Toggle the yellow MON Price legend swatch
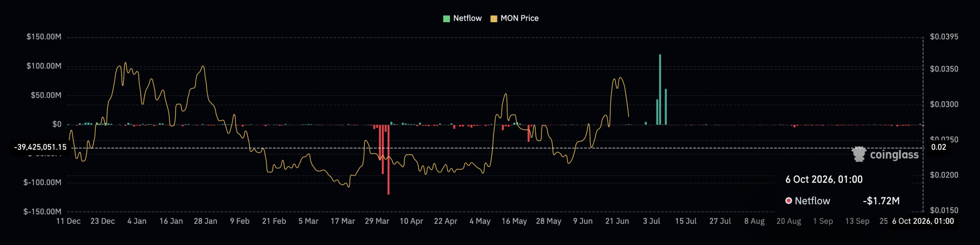 click(x=494, y=19)
